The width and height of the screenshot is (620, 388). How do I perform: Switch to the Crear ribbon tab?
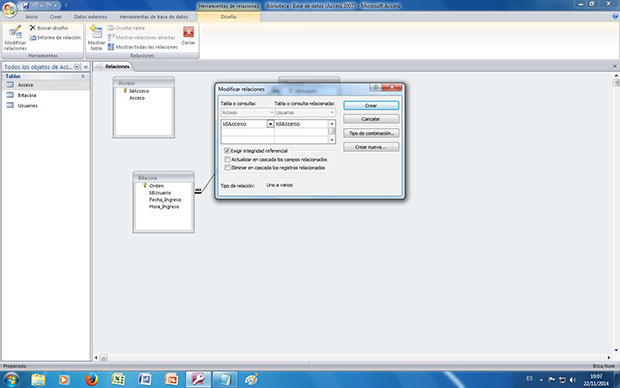56,17
